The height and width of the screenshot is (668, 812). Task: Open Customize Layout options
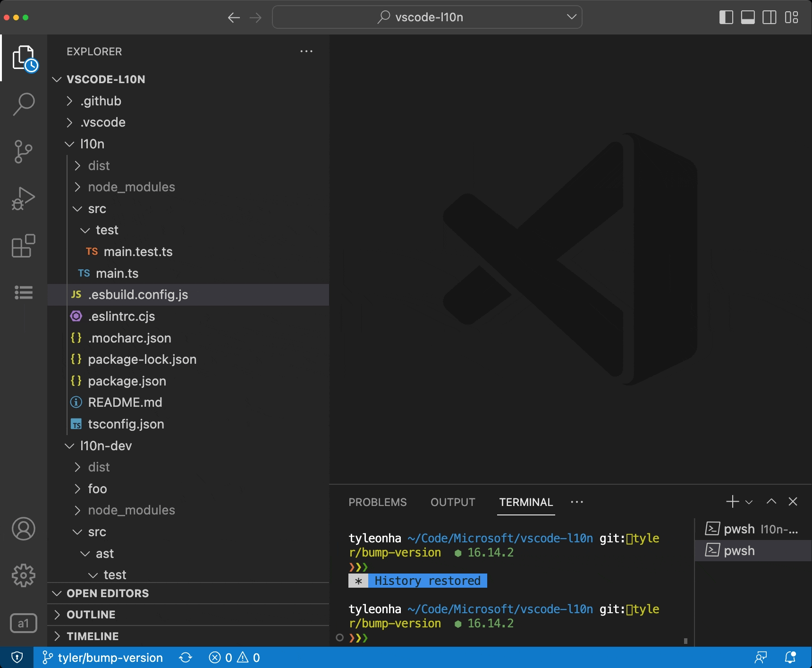tap(792, 17)
